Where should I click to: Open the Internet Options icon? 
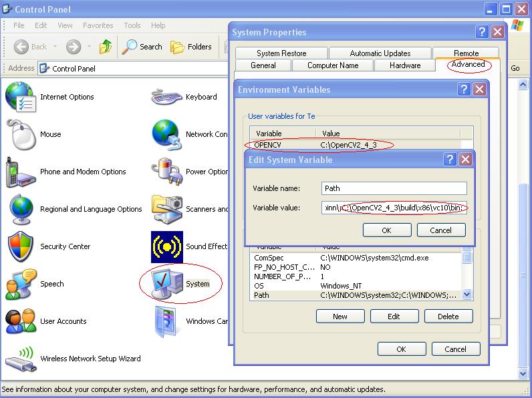[20, 97]
